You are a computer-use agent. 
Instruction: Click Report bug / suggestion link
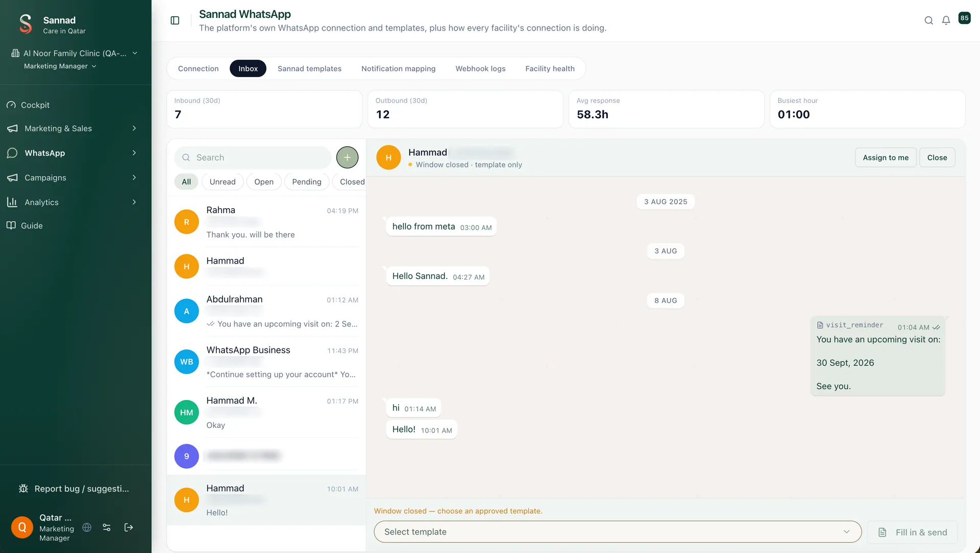point(74,489)
